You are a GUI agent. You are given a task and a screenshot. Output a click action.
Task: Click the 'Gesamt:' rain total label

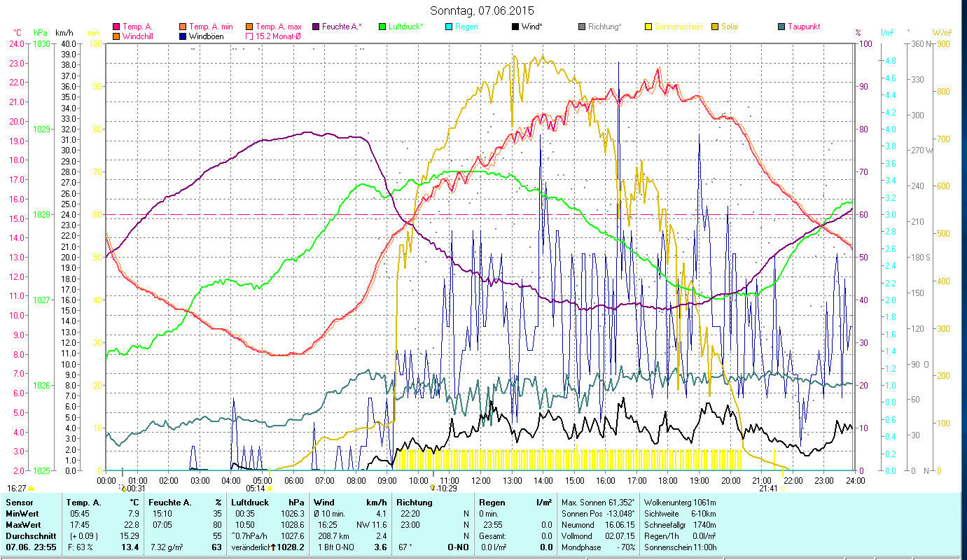click(493, 535)
